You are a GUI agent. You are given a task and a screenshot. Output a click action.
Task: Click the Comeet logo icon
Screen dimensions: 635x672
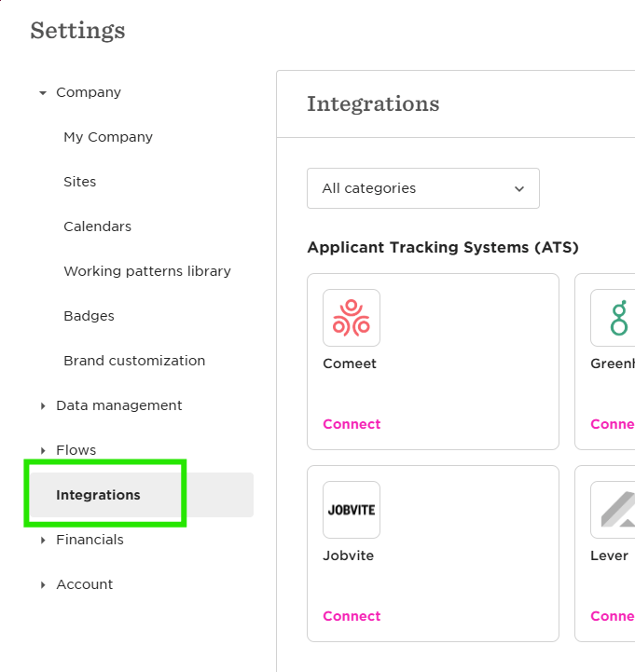point(352,318)
